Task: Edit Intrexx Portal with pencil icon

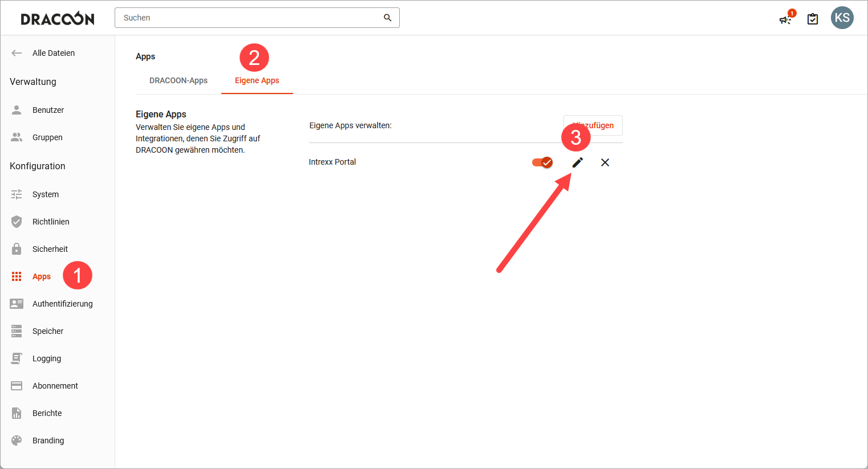Action: click(578, 162)
